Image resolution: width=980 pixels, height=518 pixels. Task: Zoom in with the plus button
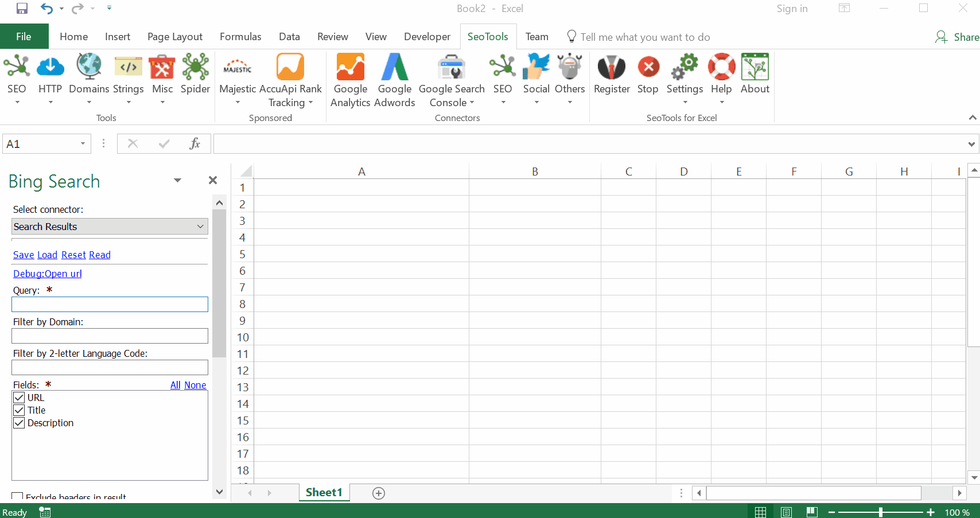pyautogui.click(x=931, y=512)
